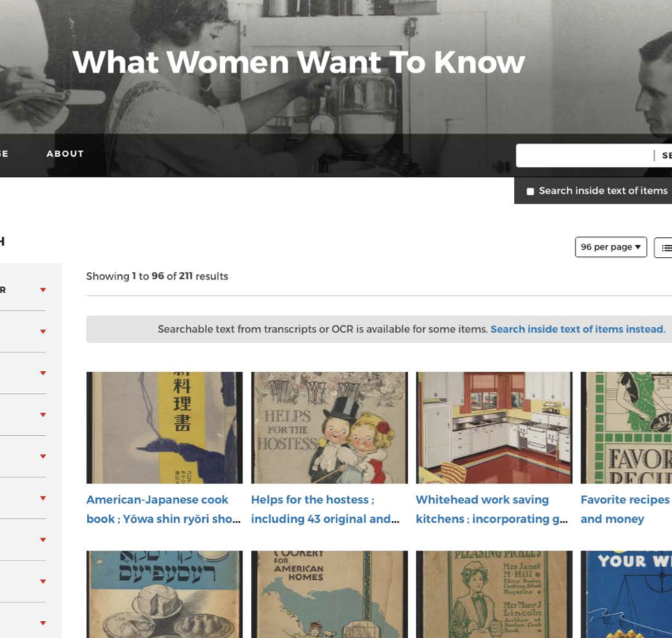Open Favorite recipes and money title link

[626, 509]
